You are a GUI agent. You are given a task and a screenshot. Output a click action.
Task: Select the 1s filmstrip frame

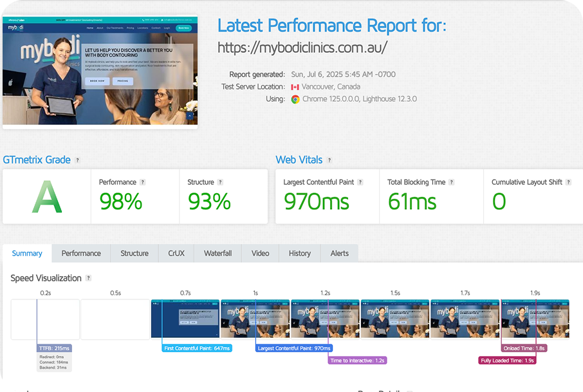[255, 319]
